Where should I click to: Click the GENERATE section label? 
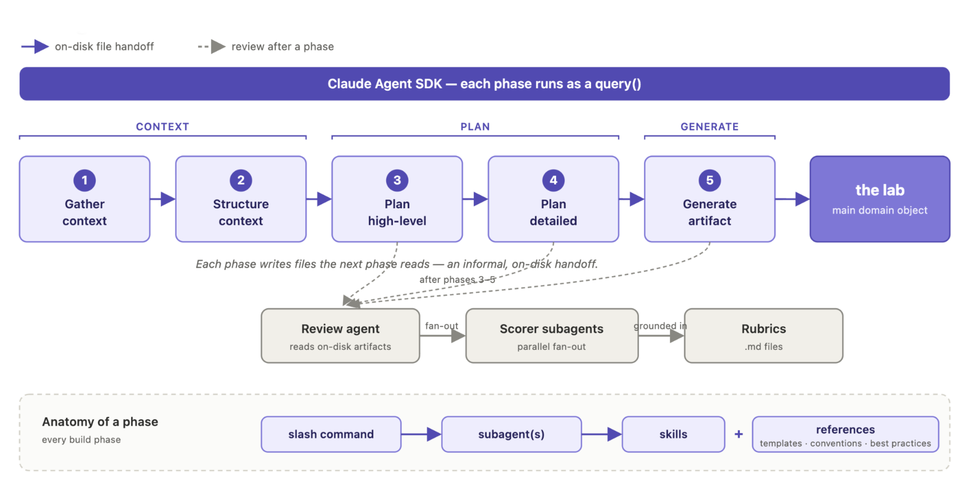(709, 127)
